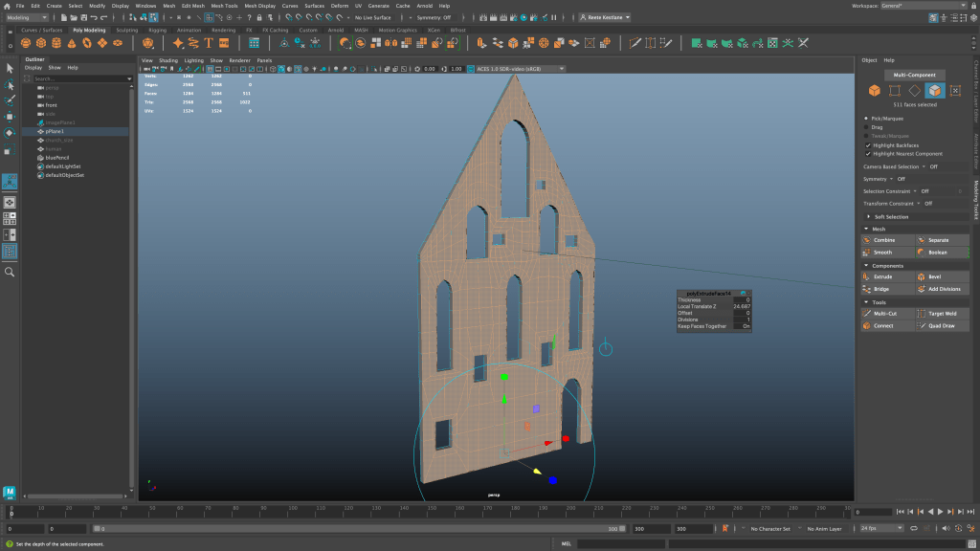Select the Multi-Cut tool in Modeling Toolkit

[886, 313]
